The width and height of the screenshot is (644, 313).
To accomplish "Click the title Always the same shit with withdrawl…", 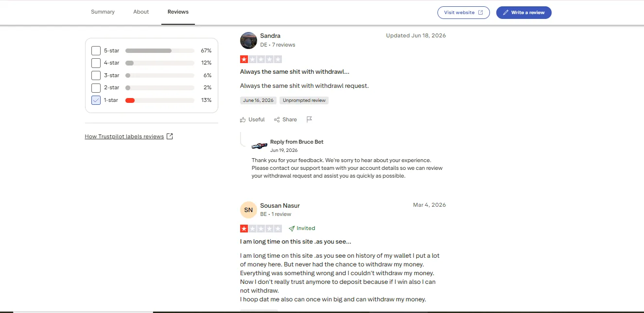I will click(x=295, y=72).
